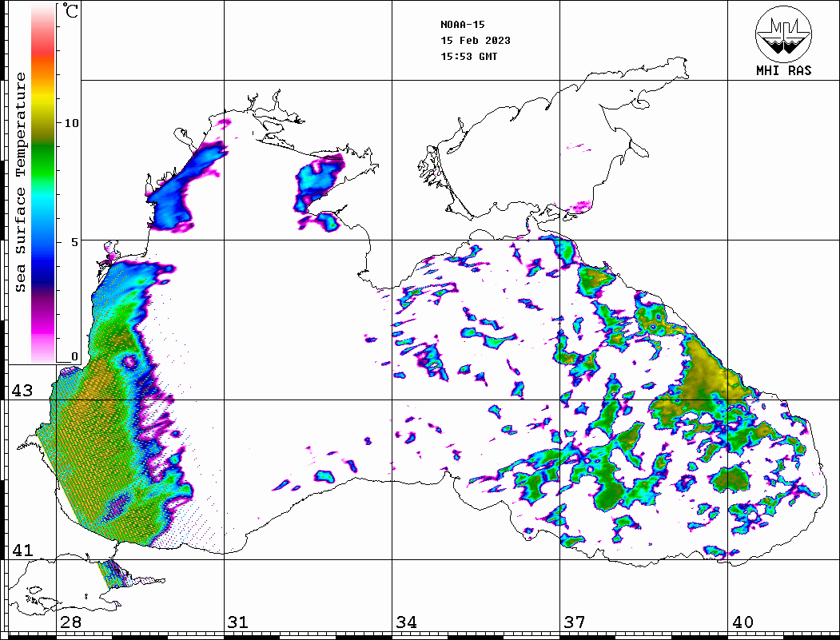The width and height of the screenshot is (840, 640).
Task: Click the °C unit label
Action: tap(70, 10)
